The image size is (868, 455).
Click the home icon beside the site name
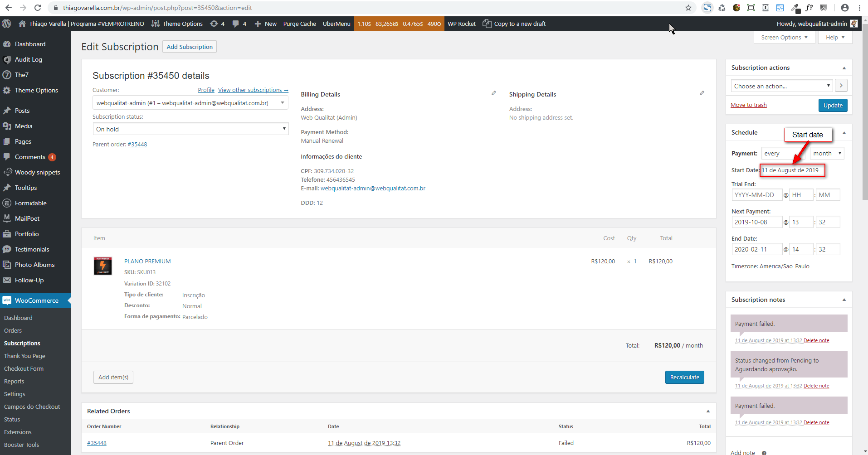pyautogui.click(x=22, y=24)
